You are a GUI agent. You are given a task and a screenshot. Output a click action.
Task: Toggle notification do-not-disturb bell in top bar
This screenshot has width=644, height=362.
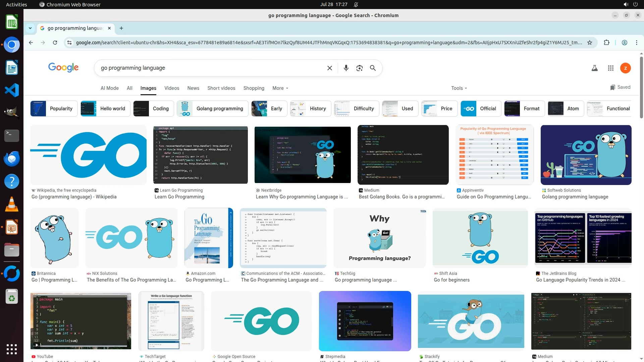[x=356, y=4]
